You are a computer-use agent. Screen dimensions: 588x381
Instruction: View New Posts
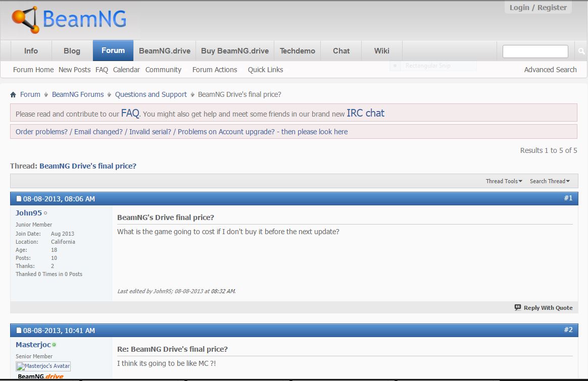click(x=74, y=70)
